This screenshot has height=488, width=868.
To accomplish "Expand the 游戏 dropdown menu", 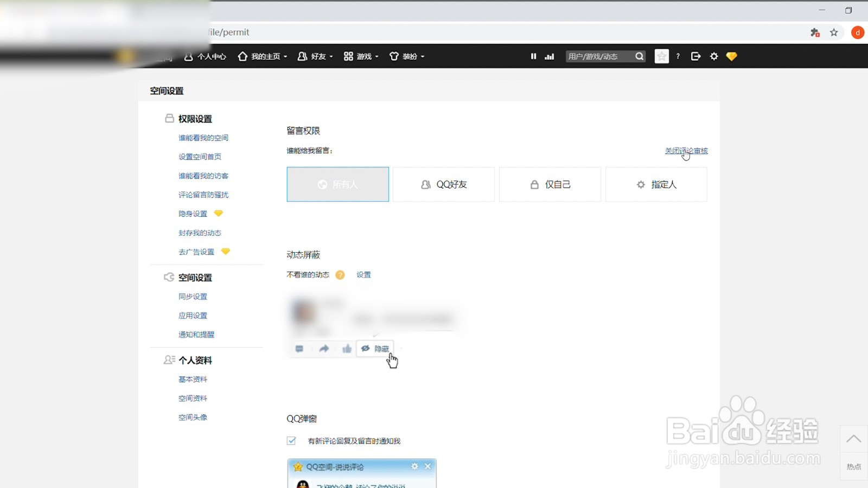I will pos(361,56).
